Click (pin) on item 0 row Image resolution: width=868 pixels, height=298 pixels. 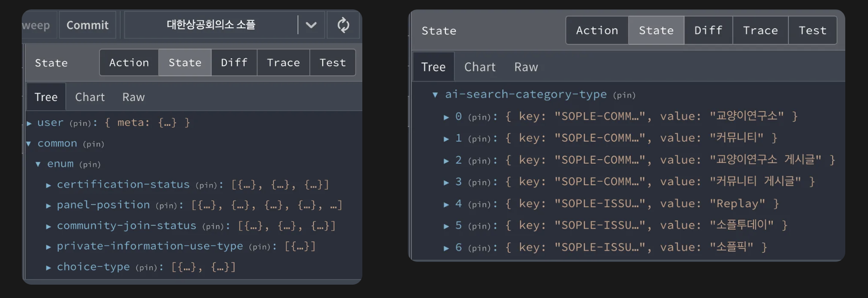pyautogui.click(x=479, y=117)
